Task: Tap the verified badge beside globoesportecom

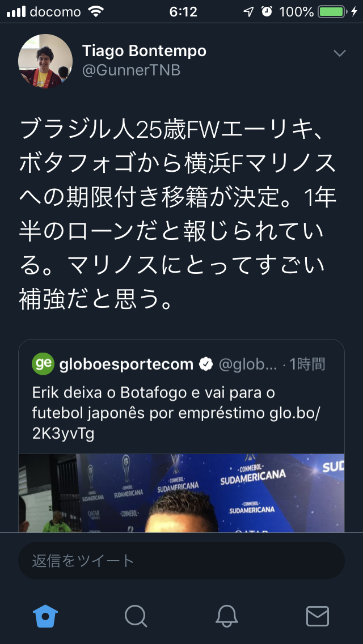Action: coord(205,364)
